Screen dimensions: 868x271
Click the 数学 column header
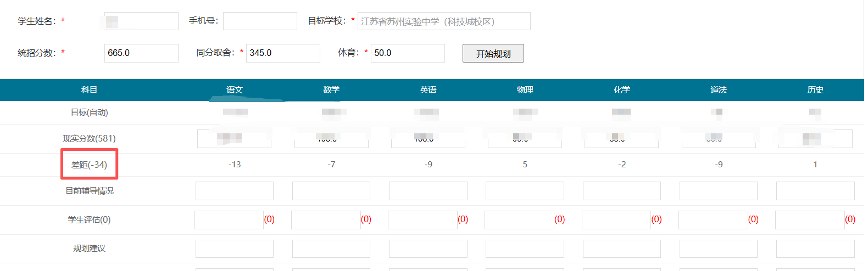[x=331, y=90]
